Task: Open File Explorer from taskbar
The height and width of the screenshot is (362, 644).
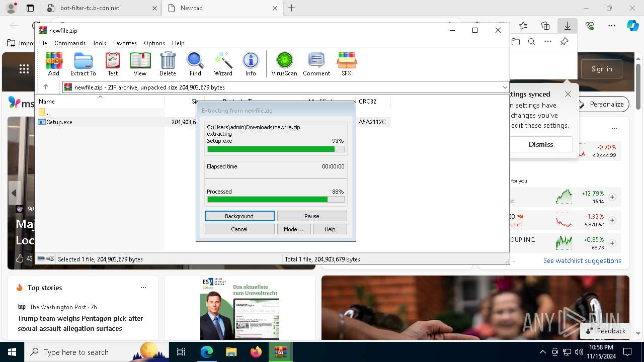Action: click(x=231, y=352)
